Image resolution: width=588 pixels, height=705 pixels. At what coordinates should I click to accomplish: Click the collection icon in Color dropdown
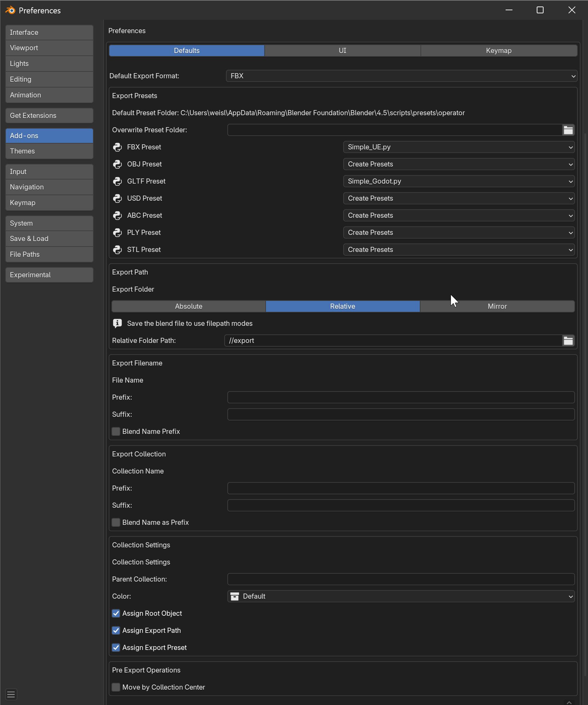coord(235,596)
